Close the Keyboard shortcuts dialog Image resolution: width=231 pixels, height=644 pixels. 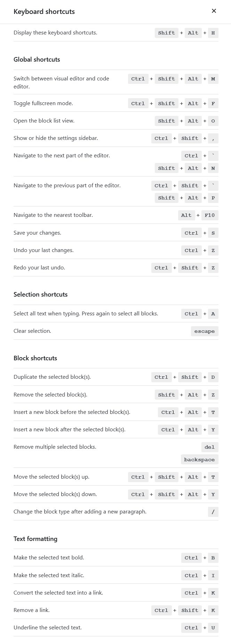pos(214,11)
